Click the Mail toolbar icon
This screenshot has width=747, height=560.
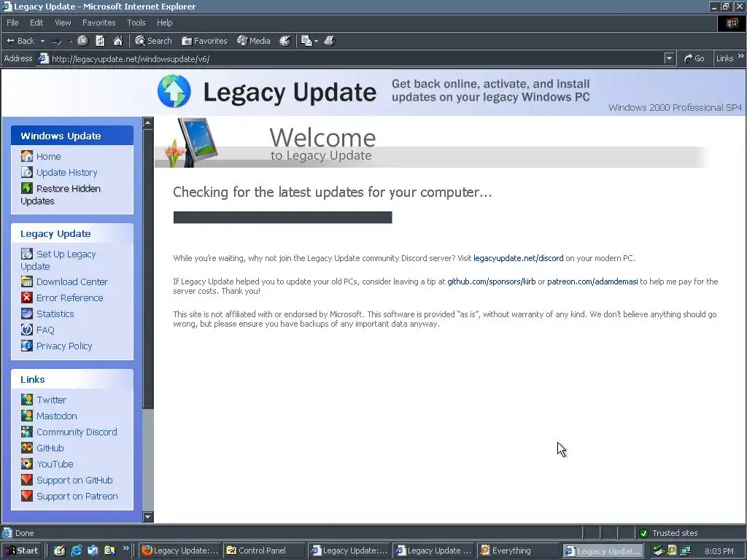[x=306, y=41]
